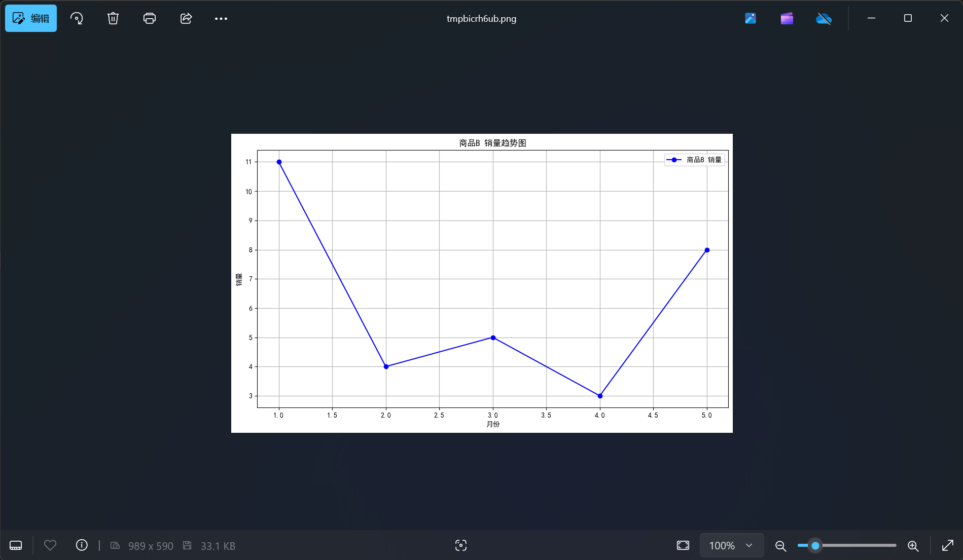Expand the 100% zoom level dropdown

731,545
